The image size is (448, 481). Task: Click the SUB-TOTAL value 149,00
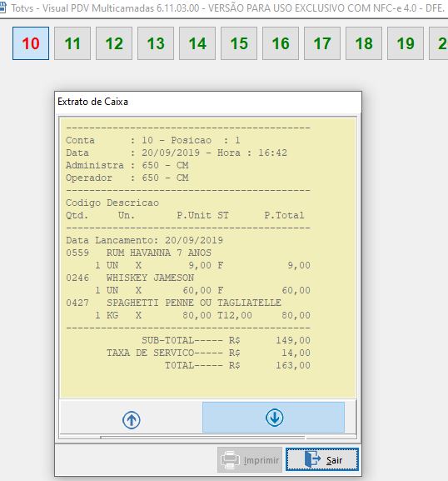pyautogui.click(x=293, y=340)
